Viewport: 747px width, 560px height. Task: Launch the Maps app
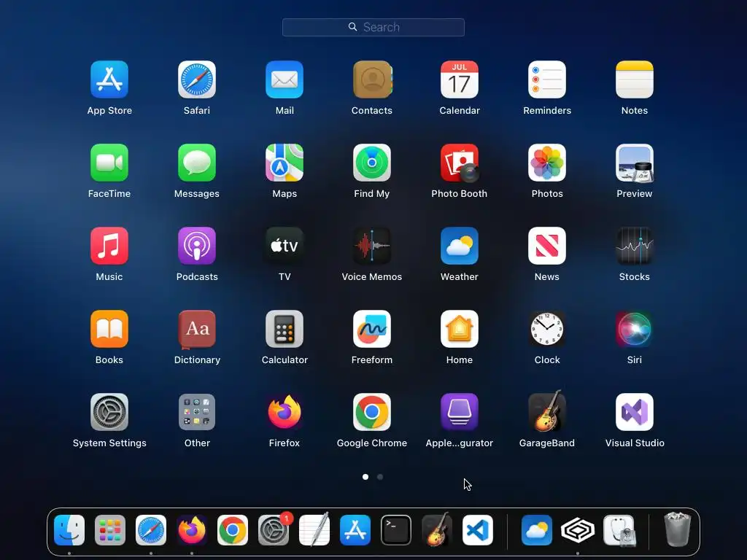pyautogui.click(x=285, y=163)
